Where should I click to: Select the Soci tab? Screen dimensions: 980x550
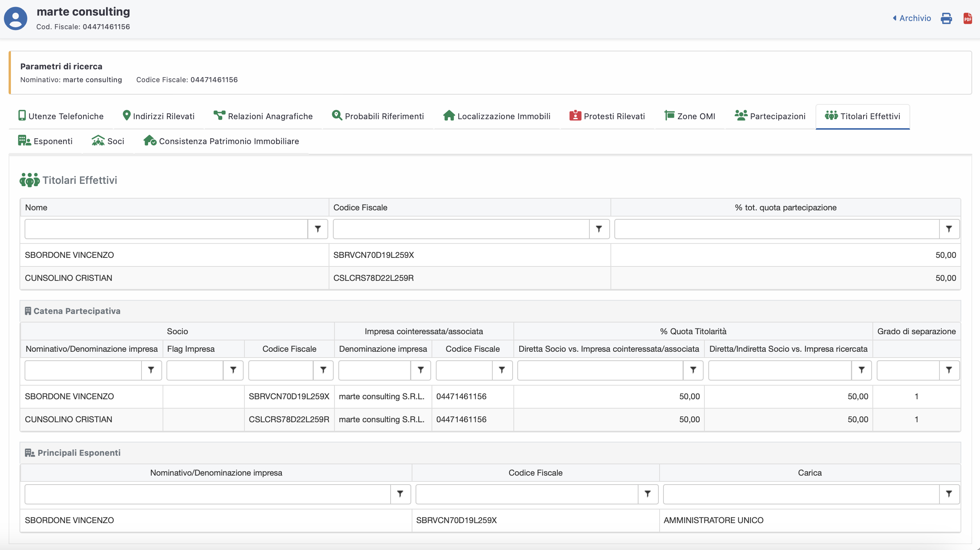[108, 141]
